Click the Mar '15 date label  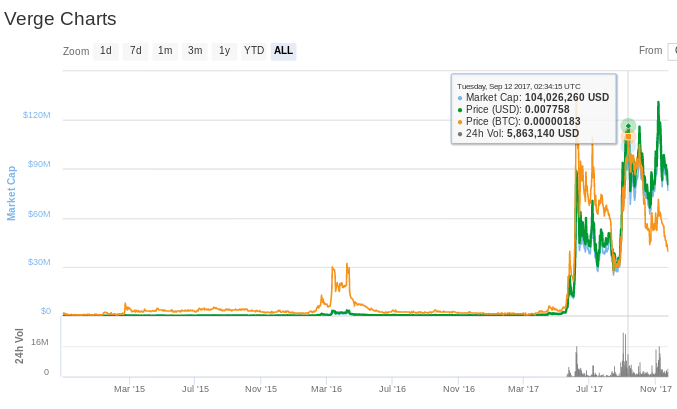tap(130, 389)
